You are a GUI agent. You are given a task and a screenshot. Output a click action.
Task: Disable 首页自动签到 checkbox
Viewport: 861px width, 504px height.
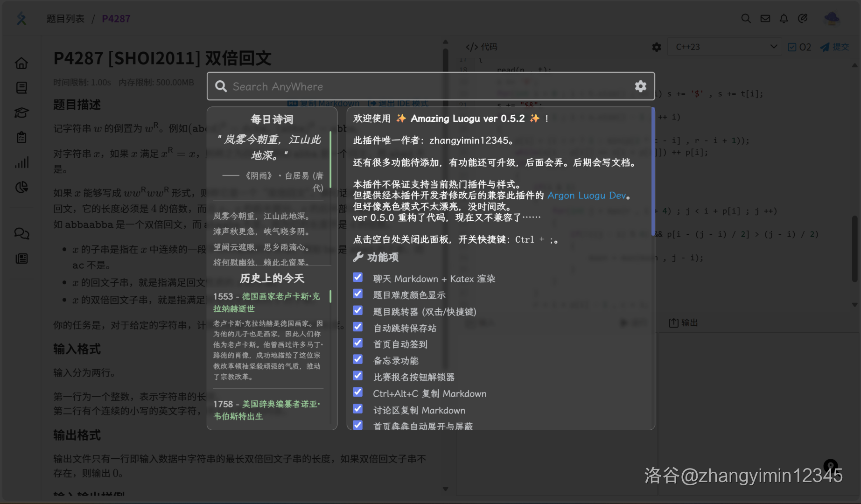coord(358,343)
